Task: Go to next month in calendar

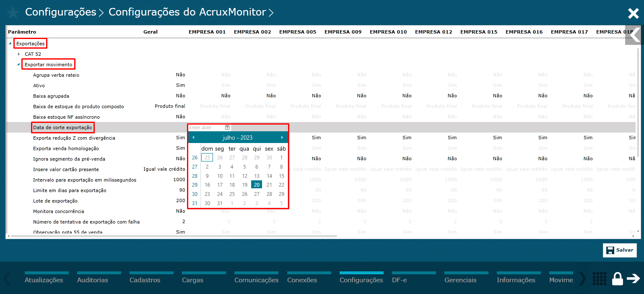Action: 282,137
